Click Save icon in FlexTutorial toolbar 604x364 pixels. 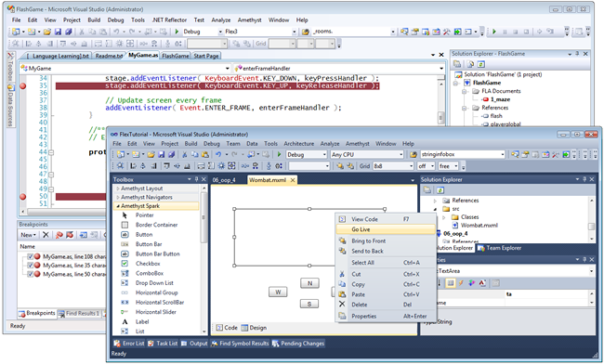pyautogui.click(x=162, y=155)
